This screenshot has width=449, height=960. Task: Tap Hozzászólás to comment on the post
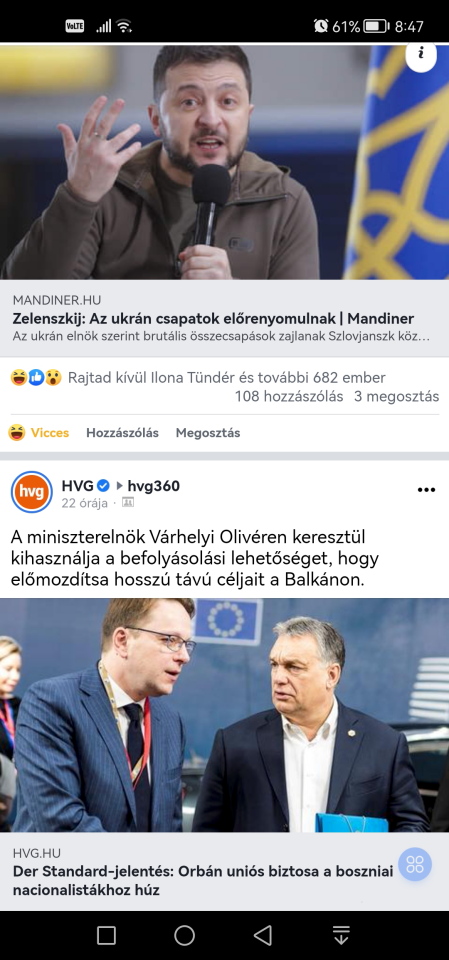[123, 433]
